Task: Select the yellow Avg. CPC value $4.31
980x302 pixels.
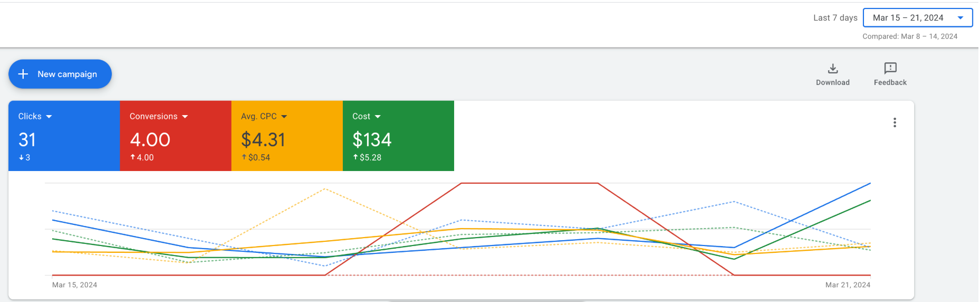Action: pos(263,140)
